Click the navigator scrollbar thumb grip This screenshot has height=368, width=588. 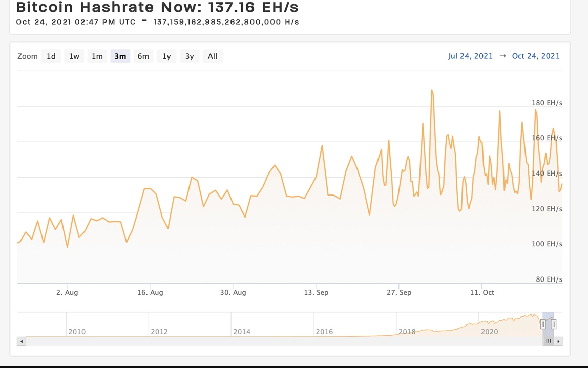(548, 341)
